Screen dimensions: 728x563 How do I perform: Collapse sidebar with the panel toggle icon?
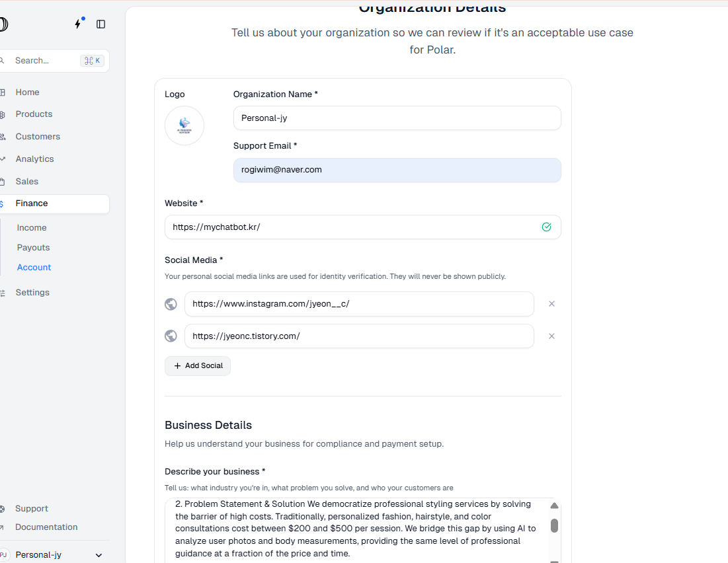pos(101,24)
